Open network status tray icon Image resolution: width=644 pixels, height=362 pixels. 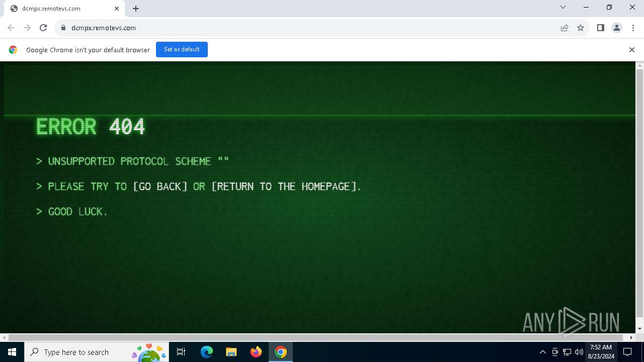click(x=567, y=352)
